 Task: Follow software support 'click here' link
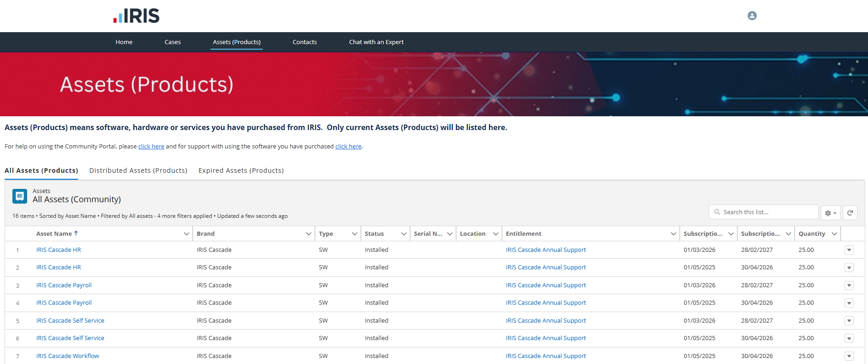(x=348, y=146)
